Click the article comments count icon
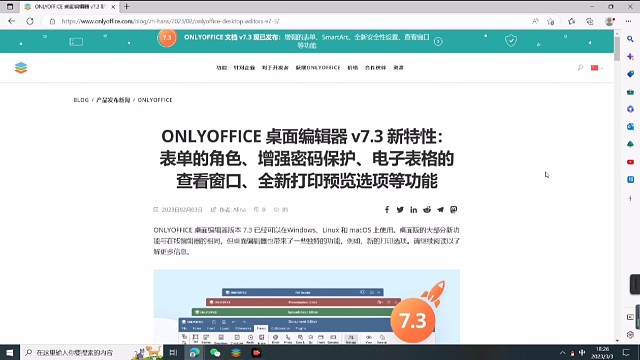This screenshot has height=360, width=640. pos(256,209)
